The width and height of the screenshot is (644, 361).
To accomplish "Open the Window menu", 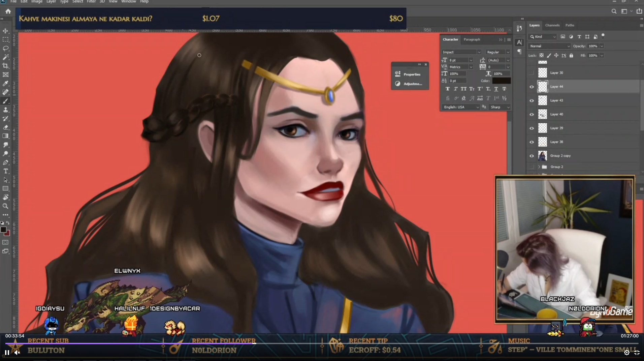I will [129, 2].
